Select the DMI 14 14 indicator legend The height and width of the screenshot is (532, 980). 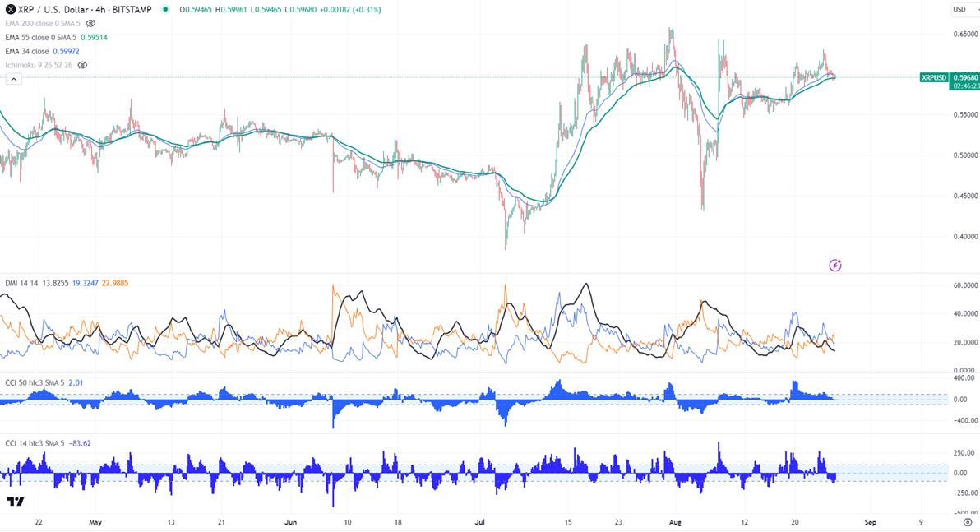tap(22, 283)
